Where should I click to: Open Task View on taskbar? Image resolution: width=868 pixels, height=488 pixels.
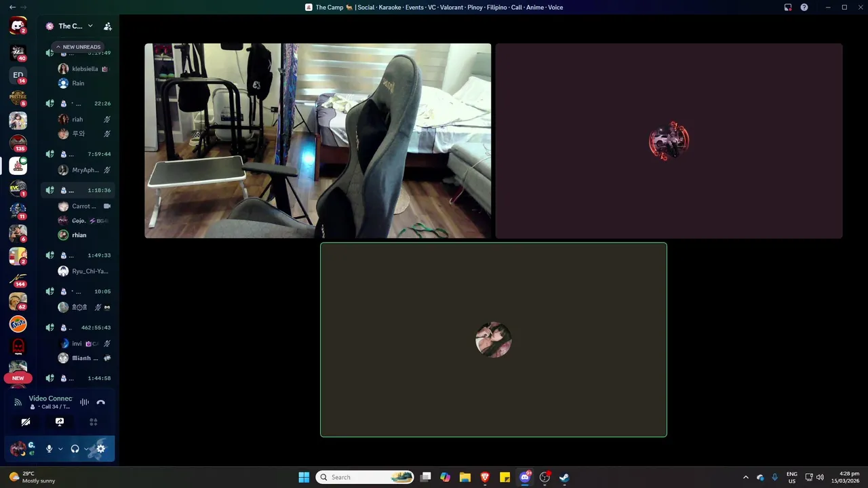426,477
